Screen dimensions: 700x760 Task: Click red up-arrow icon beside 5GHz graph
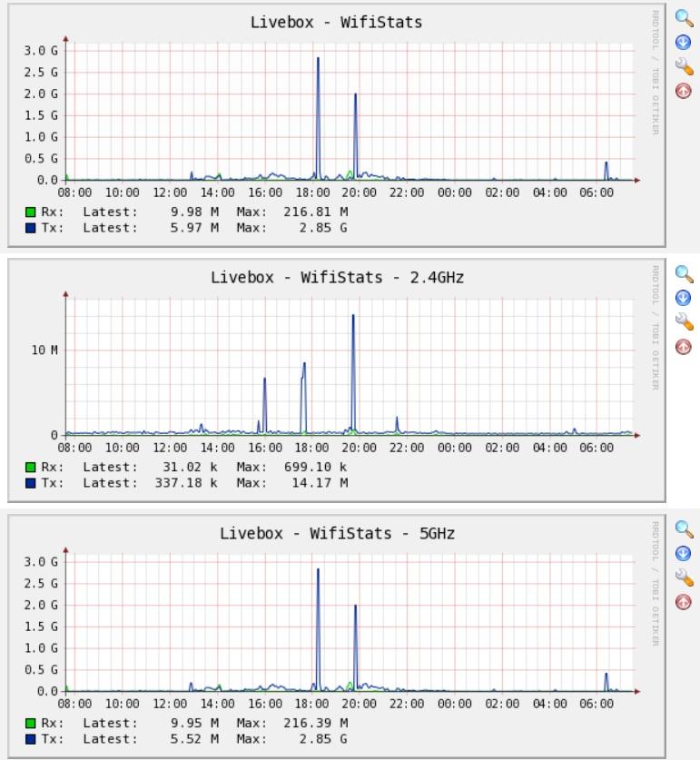[683, 602]
